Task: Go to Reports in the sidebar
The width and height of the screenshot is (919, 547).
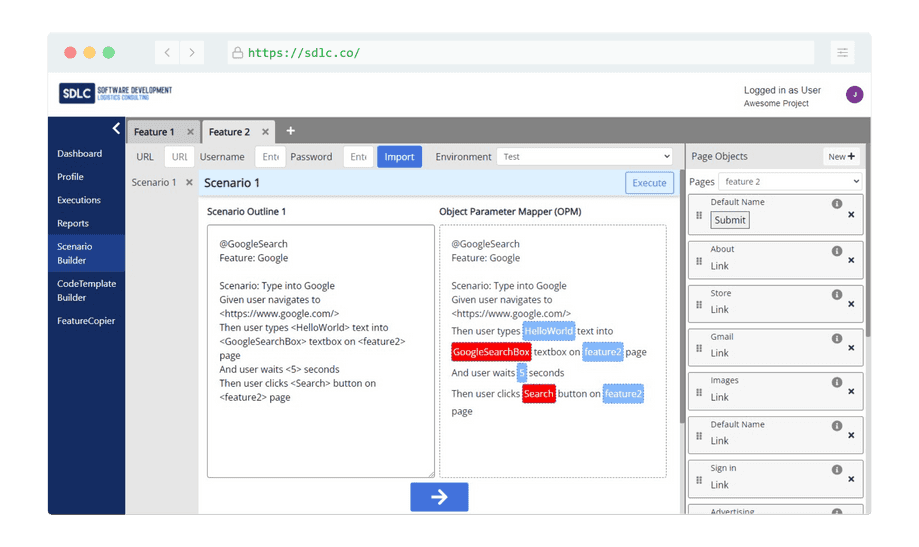Action: pyautogui.click(x=73, y=223)
